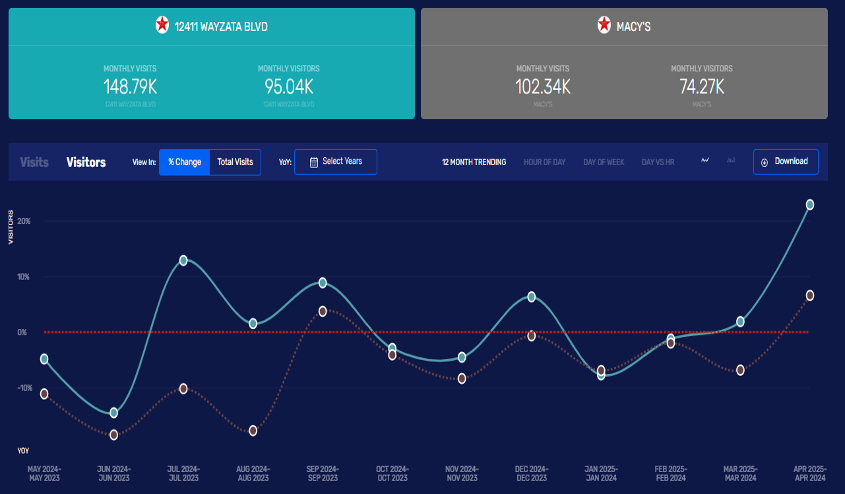Click the MAY 2024-MAY 2023 axis label
This screenshot has width=845, height=494.
[x=44, y=474]
